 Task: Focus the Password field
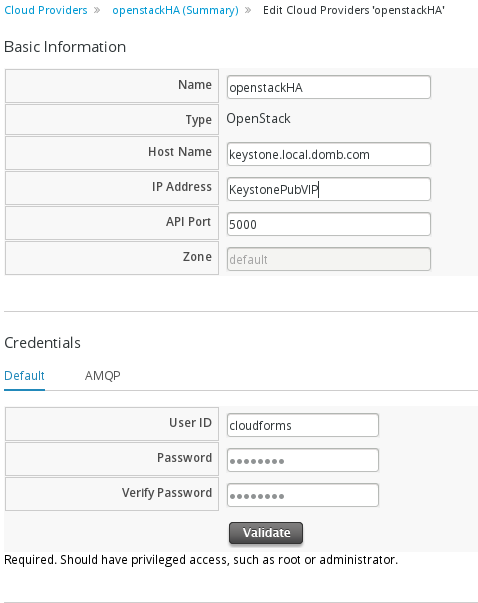coord(303,460)
